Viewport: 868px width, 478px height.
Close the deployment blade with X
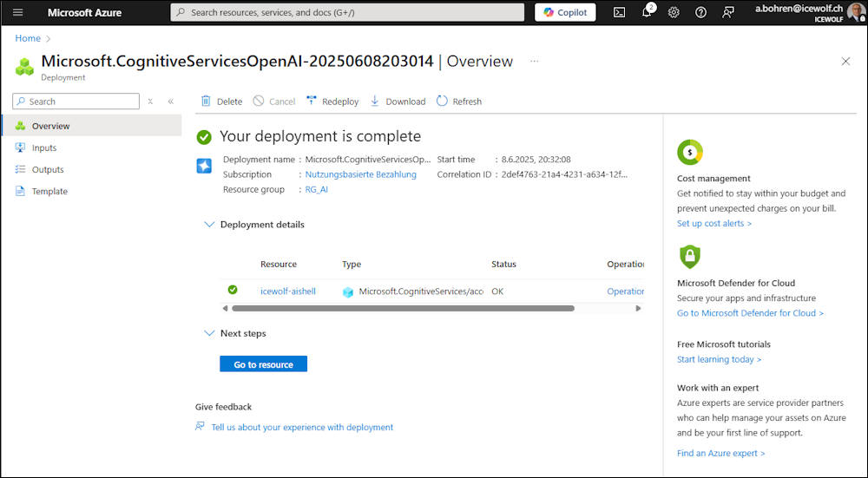845,62
